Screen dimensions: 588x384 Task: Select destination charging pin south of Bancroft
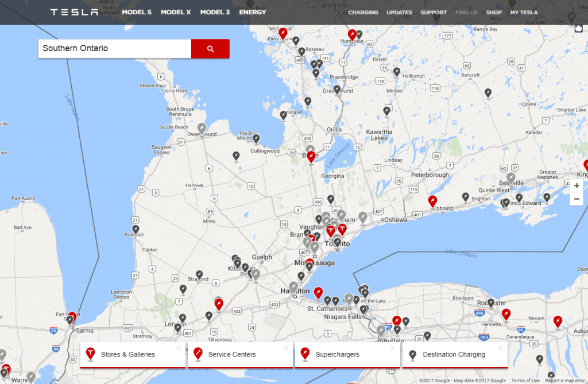coord(488,92)
